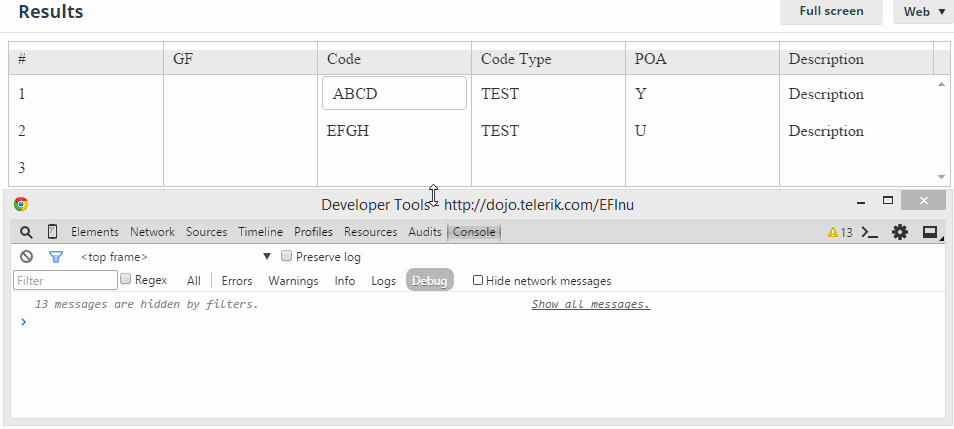This screenshot has height=429, width=954.
Task: Switch to the Network tab
Action: pyautogui.click(x=152, y=232)
